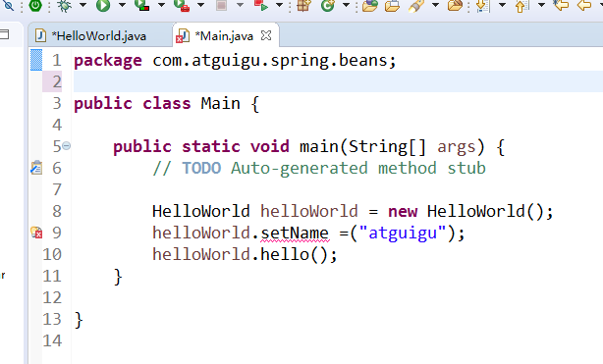The image size is (603, 364).
Task: Toggle Skip All Breakpoints icon
Action: [x=9, y=5]
